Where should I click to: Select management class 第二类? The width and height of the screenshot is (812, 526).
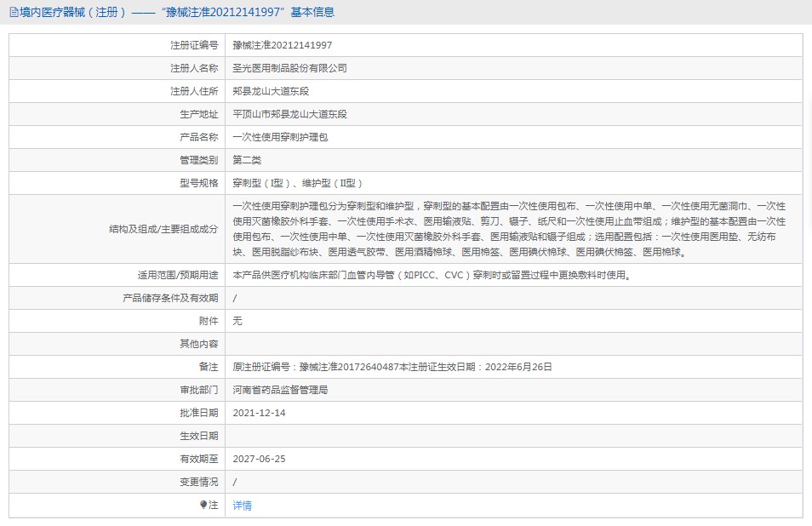(x=247, y=160)
